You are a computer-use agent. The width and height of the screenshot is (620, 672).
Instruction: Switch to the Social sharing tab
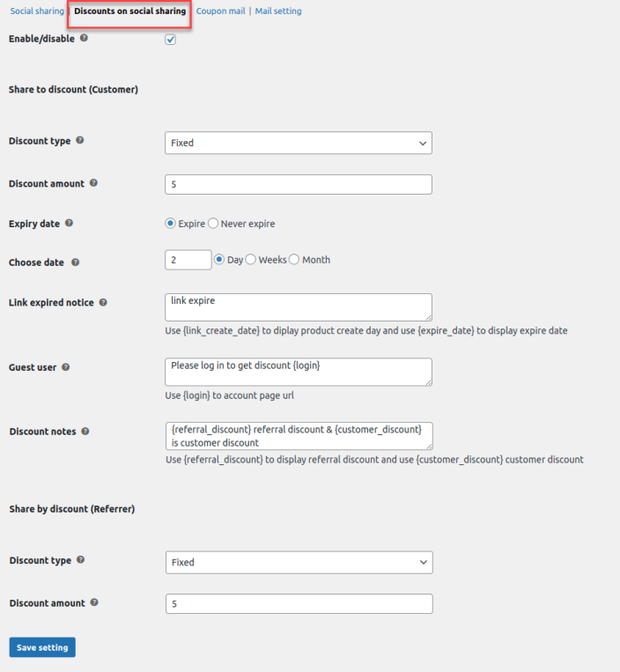pos(37,11)
